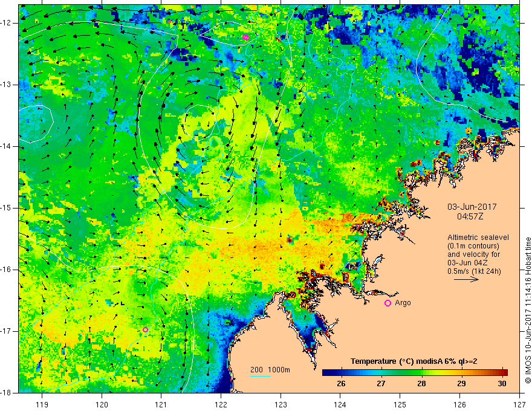Click the longitude 122 axis label

click(x=221, y=404)
